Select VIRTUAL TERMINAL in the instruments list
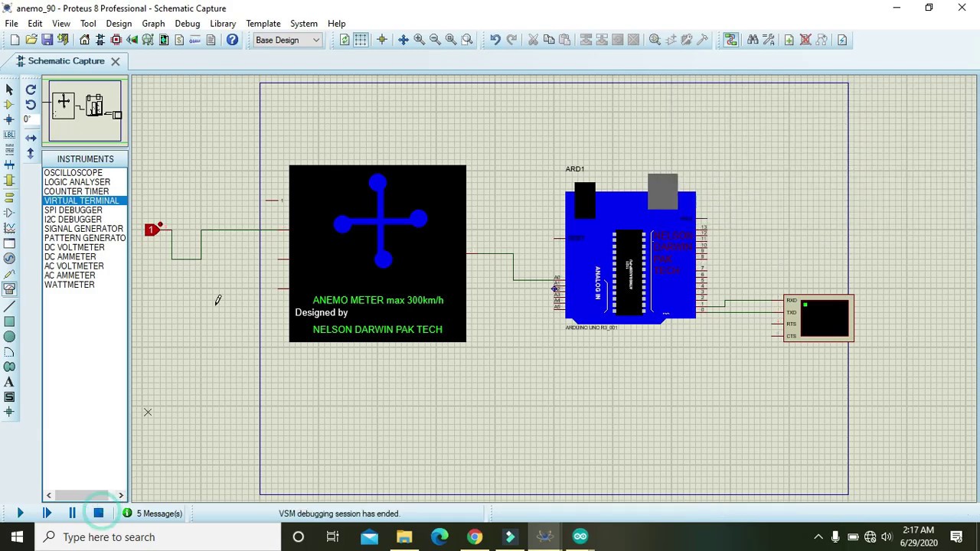The width and height of the screenshot is (980, 551). [81, 201]
